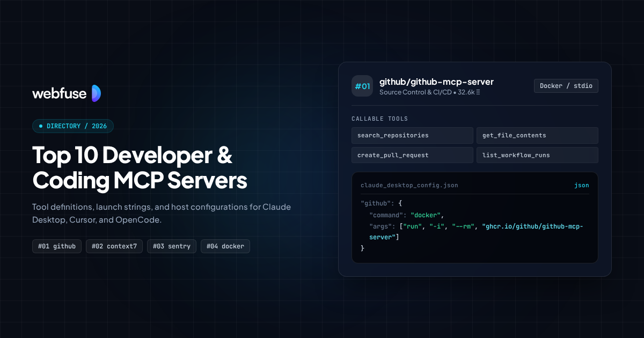The image size is (644, 338).
Task: Click the "command": "docker" code line
Action: click(x=407, y=215)
